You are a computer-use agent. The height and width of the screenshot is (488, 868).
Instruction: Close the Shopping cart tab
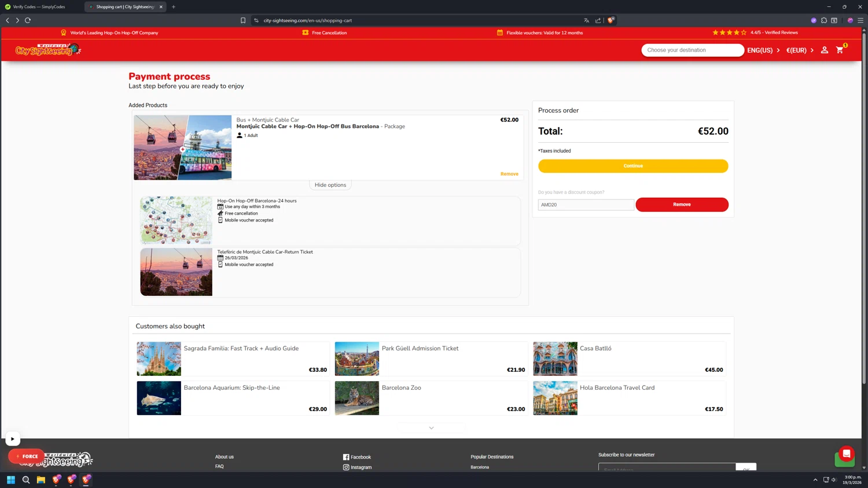click(x=161, y=7)
